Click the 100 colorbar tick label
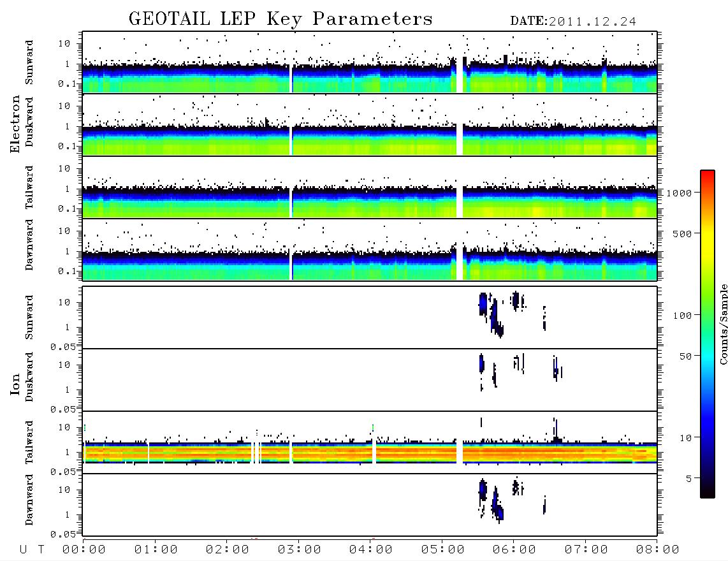728x561 pixels. 683,316
